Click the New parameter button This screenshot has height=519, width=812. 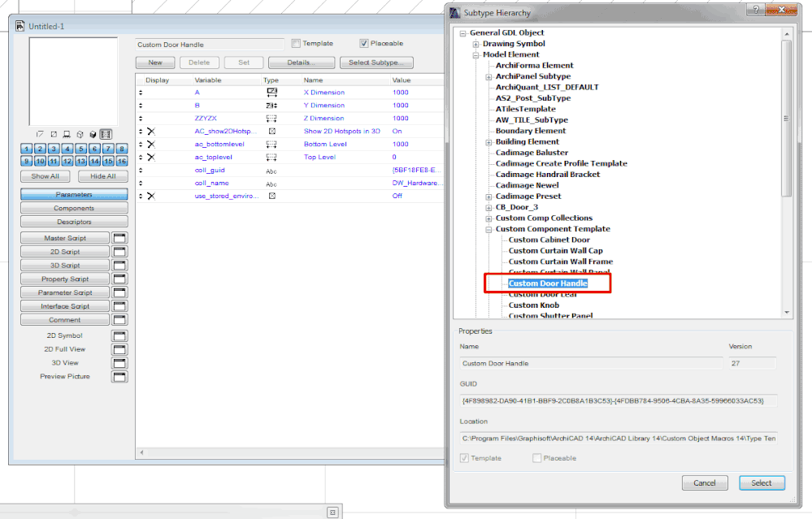pyautogui.click(x=155, y=63)
